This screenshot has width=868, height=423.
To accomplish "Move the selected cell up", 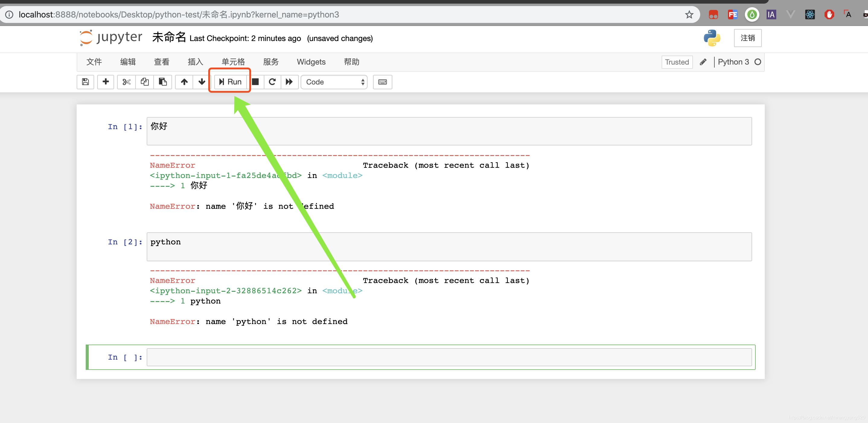I will [x=184, y=82].
